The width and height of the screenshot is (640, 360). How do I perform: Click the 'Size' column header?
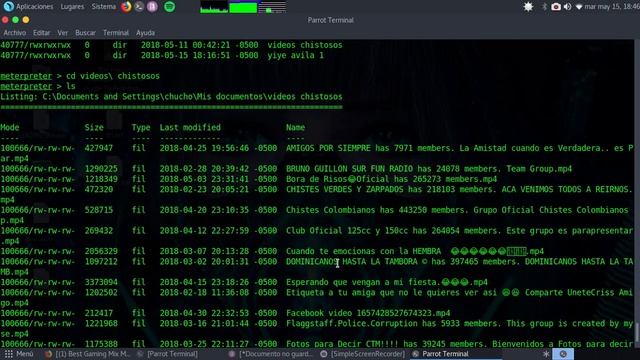pos(94,127)
